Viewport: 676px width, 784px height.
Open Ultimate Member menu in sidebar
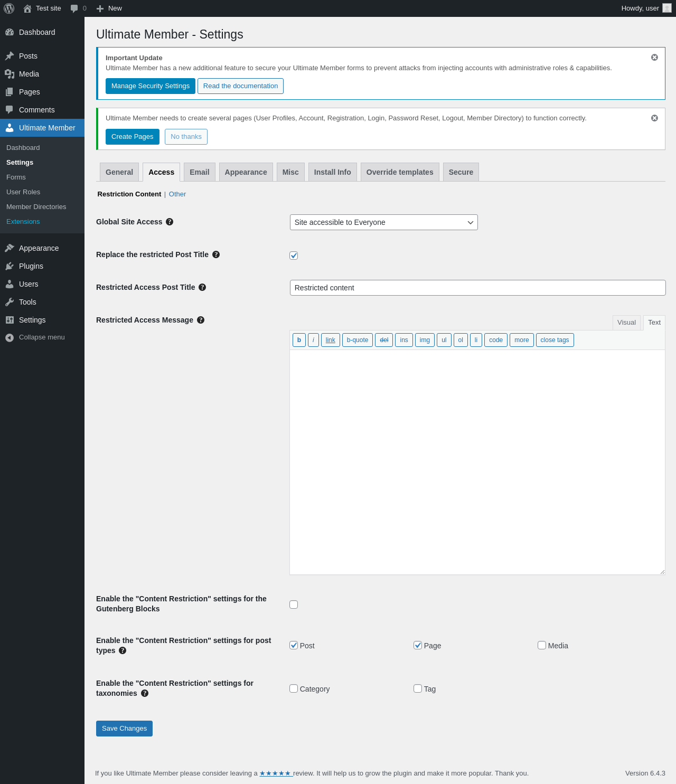(x=42, y=128)
